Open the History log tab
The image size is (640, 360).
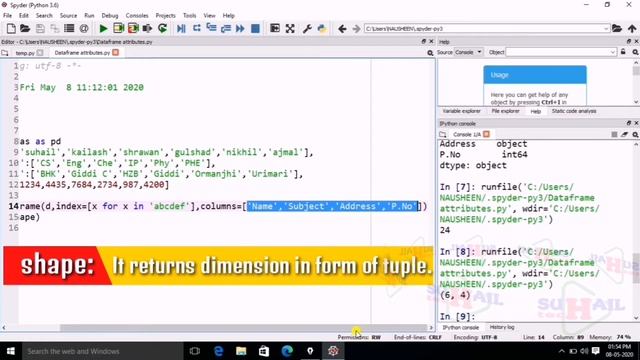(x=502, y=327)
